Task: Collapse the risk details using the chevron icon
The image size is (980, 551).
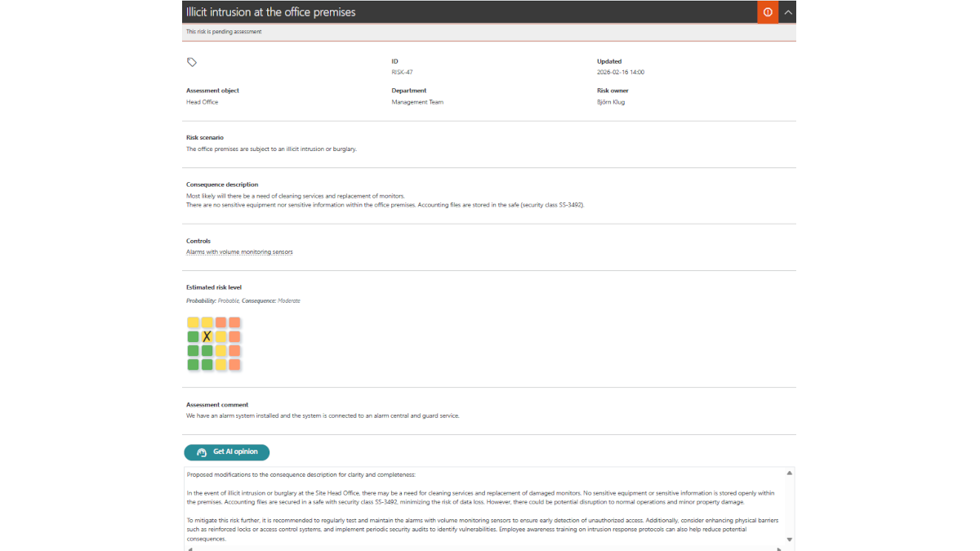Action: tap(788, 11)
